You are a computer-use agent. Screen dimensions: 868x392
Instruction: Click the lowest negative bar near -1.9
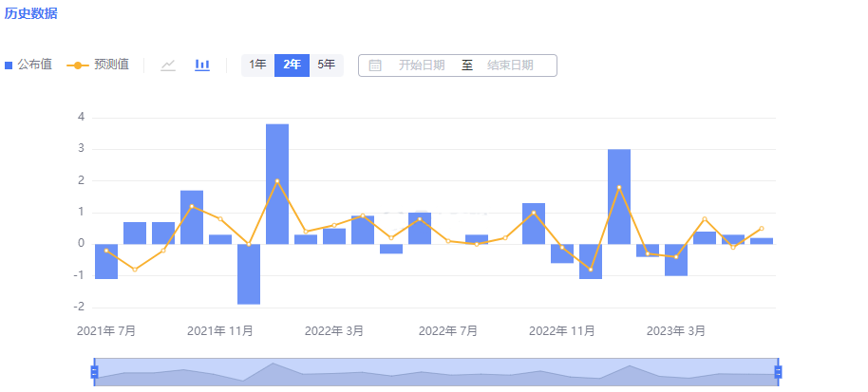pyautogui.click(x=249, y=273)
